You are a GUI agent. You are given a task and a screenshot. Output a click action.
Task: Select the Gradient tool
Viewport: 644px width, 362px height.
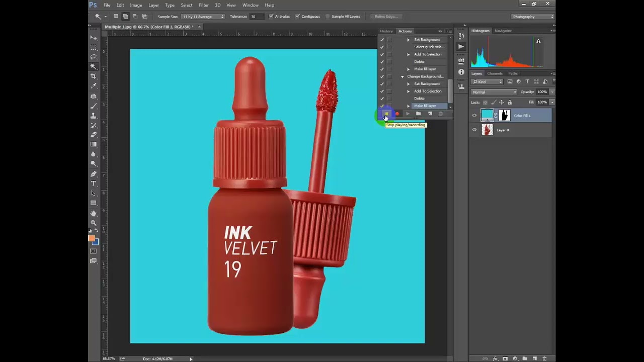point(94,144)
